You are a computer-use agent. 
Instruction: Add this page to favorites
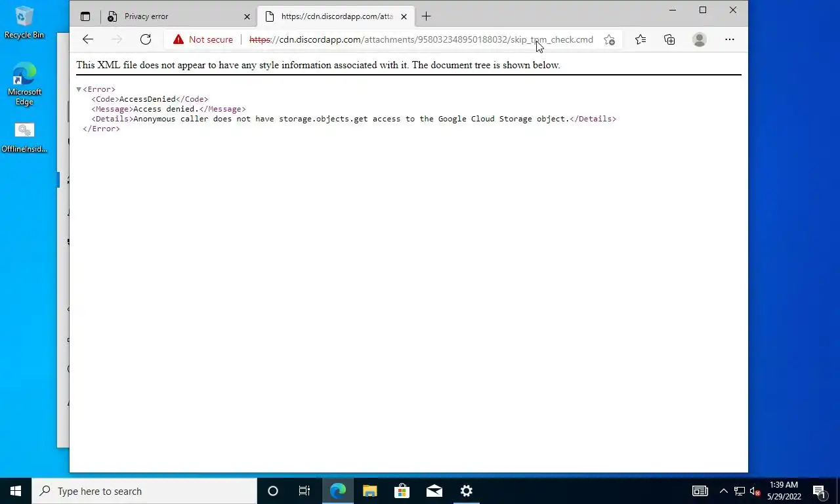click(609, 39)
